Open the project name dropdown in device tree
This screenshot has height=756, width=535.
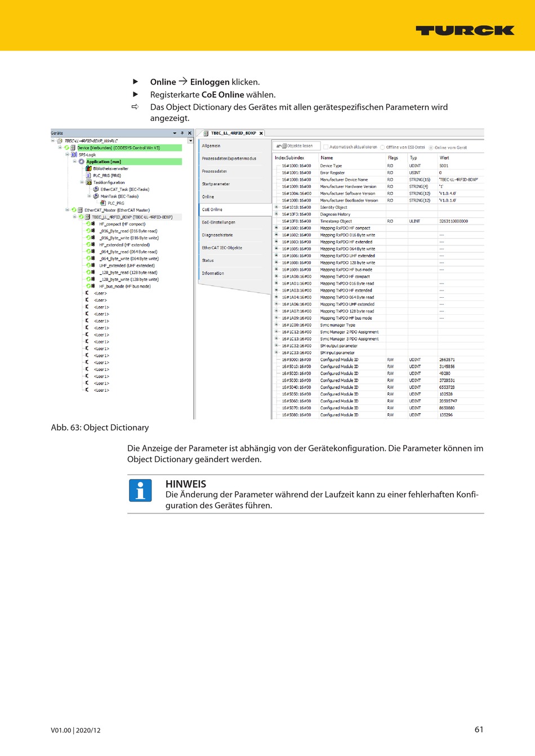click(190, 141)
